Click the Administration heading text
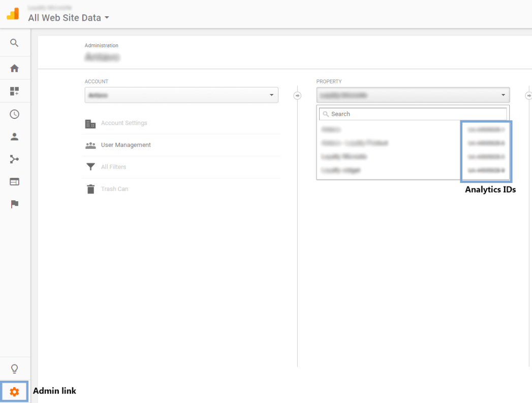The height and width of the screenshot is (403, 532). (x=102, y=45)
